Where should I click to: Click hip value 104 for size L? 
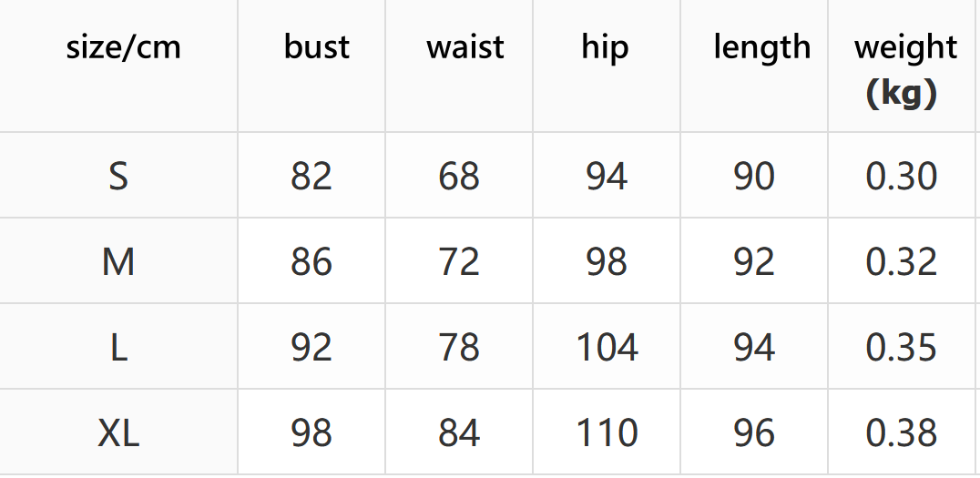point(607,348)
